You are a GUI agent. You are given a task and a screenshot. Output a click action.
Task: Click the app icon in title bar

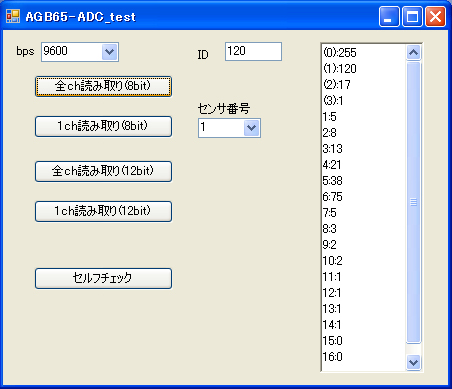pos(13,16)
